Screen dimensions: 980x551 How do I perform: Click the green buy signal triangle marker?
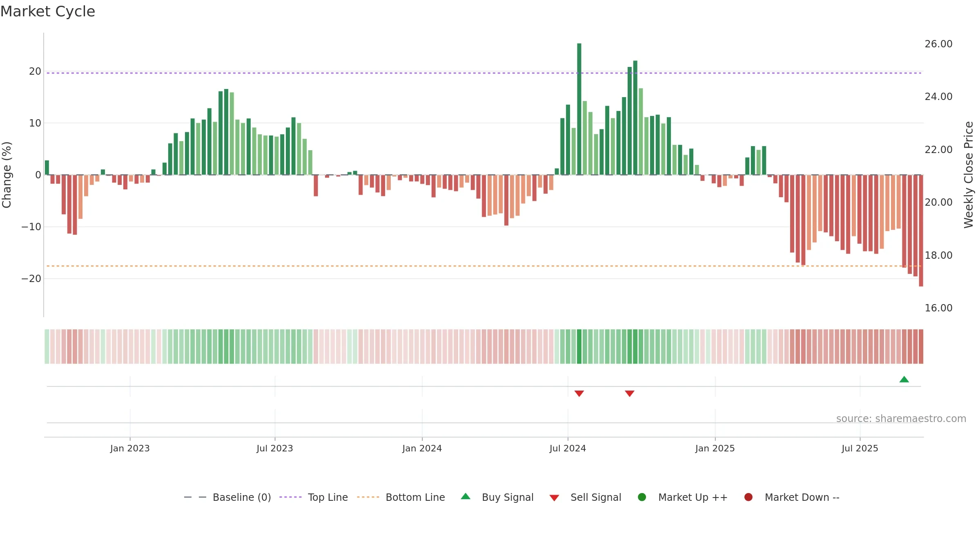point(904,379)
